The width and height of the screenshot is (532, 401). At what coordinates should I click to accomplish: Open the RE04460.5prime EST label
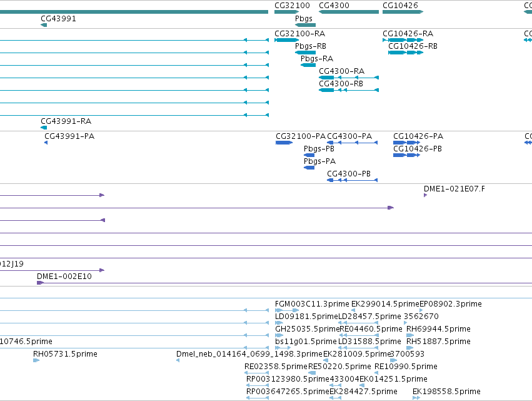[371, 329]
